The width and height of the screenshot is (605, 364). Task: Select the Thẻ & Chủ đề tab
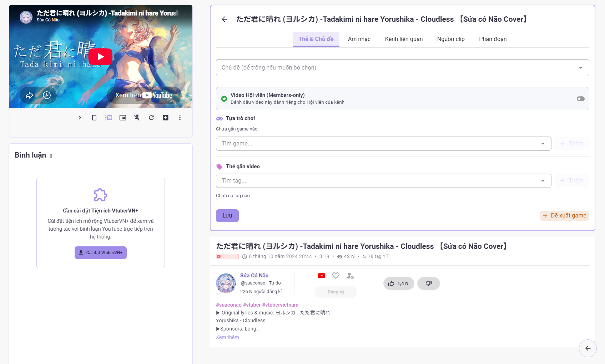pyautogui.click(x=316, y=39)
